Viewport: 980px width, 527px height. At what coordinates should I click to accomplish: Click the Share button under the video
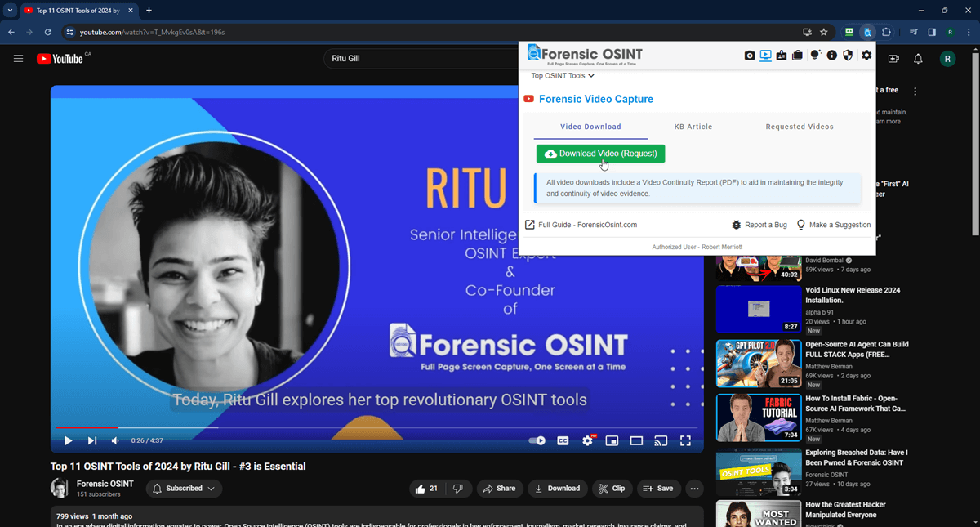point(499,489)
